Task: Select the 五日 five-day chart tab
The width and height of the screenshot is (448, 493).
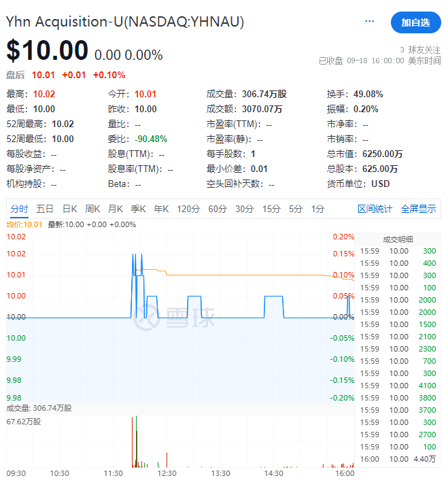Action: 45,209
